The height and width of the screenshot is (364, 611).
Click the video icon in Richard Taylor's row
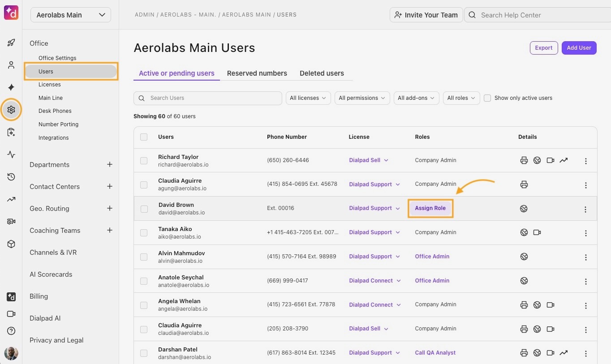pos(551,160)
